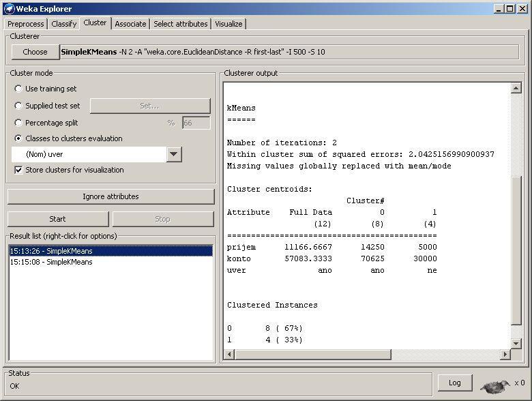Maximize the Weka Explorer window
This screenshot has height=401, width=532.
coord(509,9)
